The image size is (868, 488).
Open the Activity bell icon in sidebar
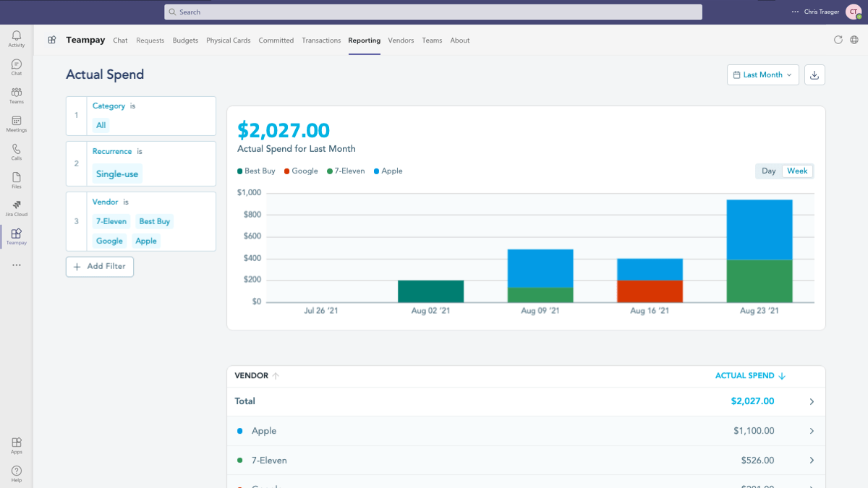coord(16,38)
